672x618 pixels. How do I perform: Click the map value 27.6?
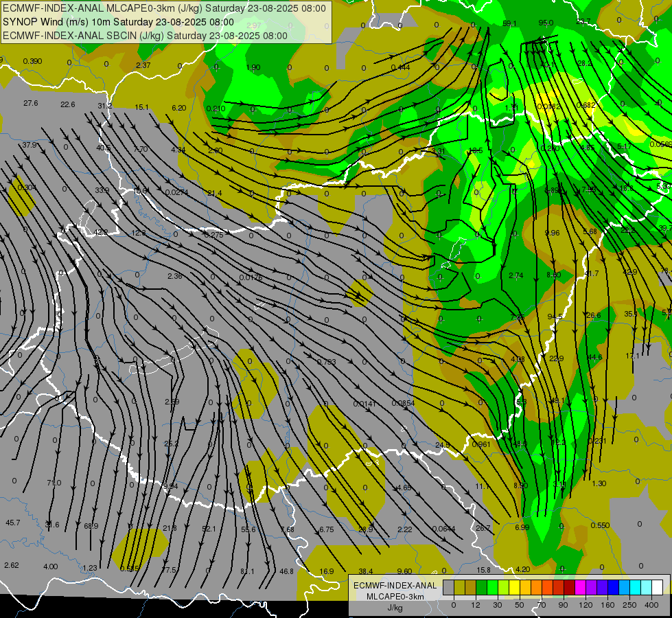click(30, 104)
